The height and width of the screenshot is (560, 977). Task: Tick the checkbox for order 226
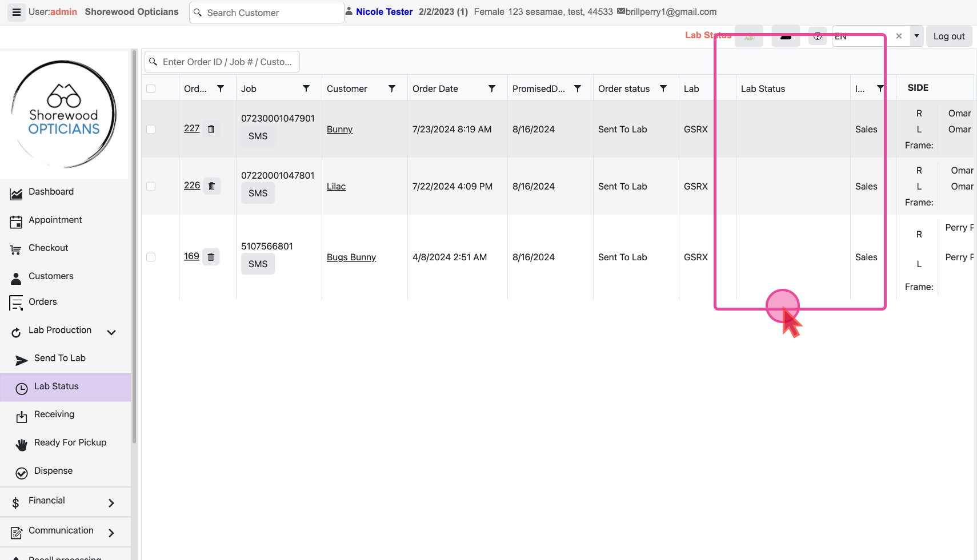151,186
